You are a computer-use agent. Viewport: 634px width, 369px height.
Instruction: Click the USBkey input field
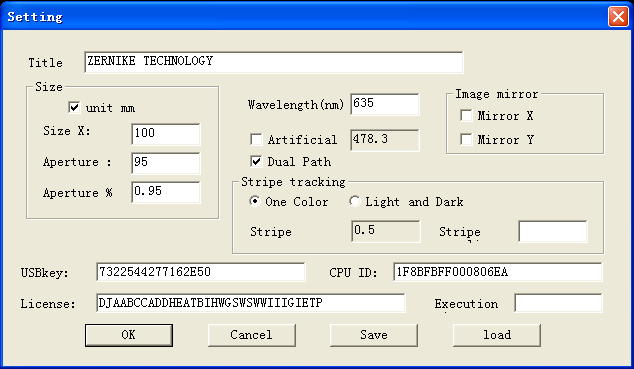pos(201,272)
